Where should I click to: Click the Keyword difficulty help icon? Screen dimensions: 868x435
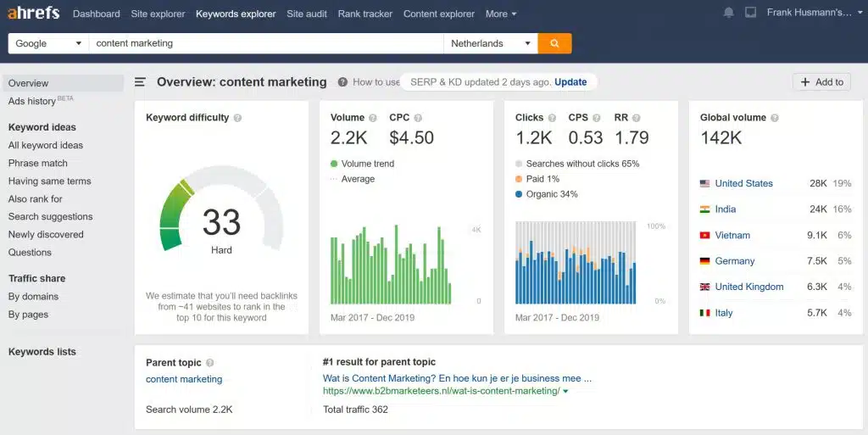pyautogui.click(x=237, y=118)
